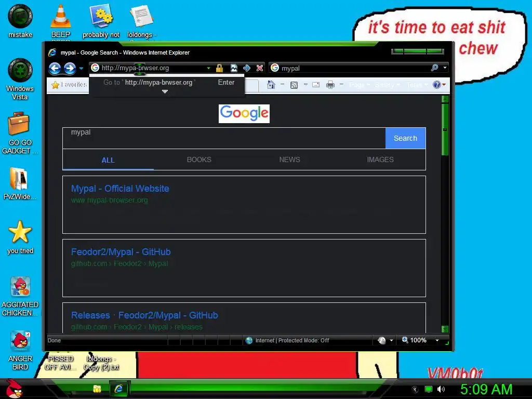This screenshot has height=399, width=532.
Task: Open Favorites with the star button
Action: tap(69, 85)
